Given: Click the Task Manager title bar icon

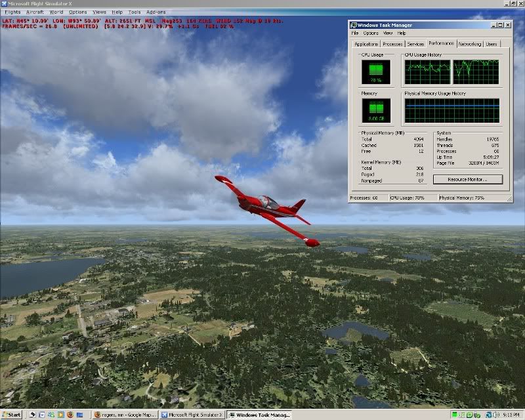Looking at the screenshot, I should click(354, 25).
